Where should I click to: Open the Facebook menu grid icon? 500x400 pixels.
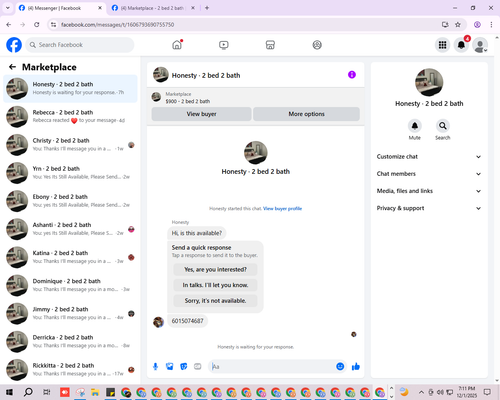pos(442,45)
